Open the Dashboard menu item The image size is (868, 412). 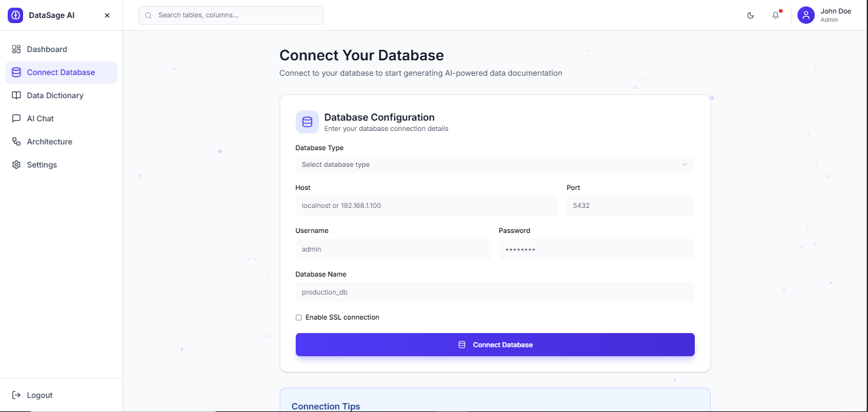coord(61,49)
